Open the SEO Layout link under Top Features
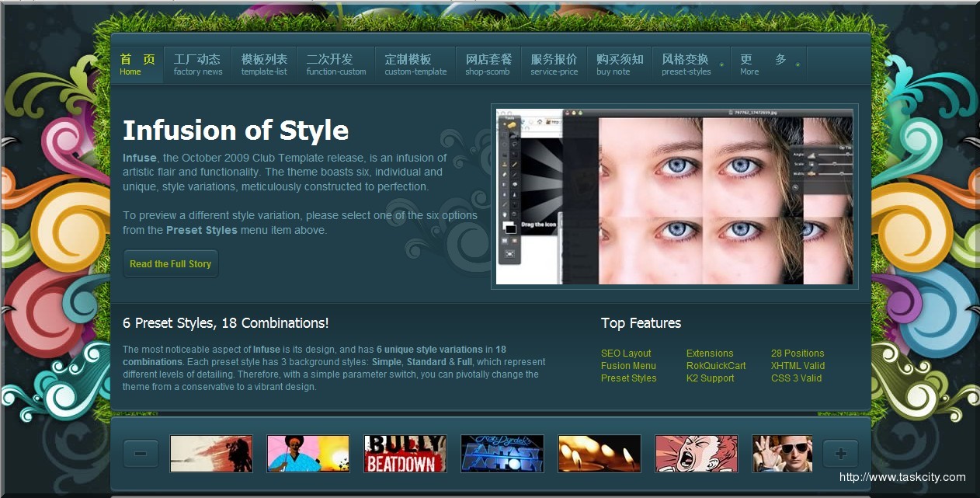Screen dimensions: 980x498 pyautogui.click(x=625, y=353)
